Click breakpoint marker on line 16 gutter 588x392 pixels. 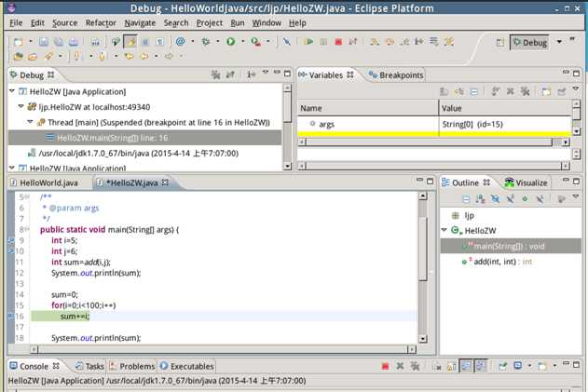coord(11,317)
